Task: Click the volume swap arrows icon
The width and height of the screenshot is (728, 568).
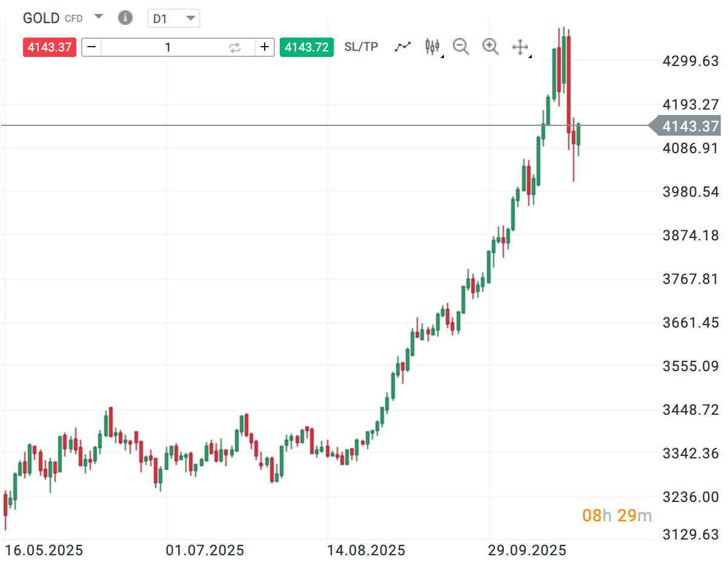Action: (x=235, y=47)
